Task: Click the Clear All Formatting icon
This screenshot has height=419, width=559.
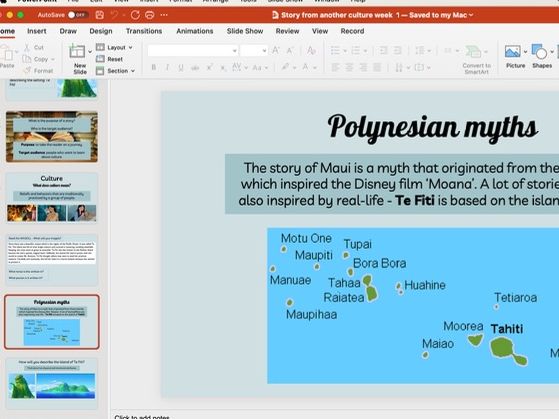Action: coord(311,51)
